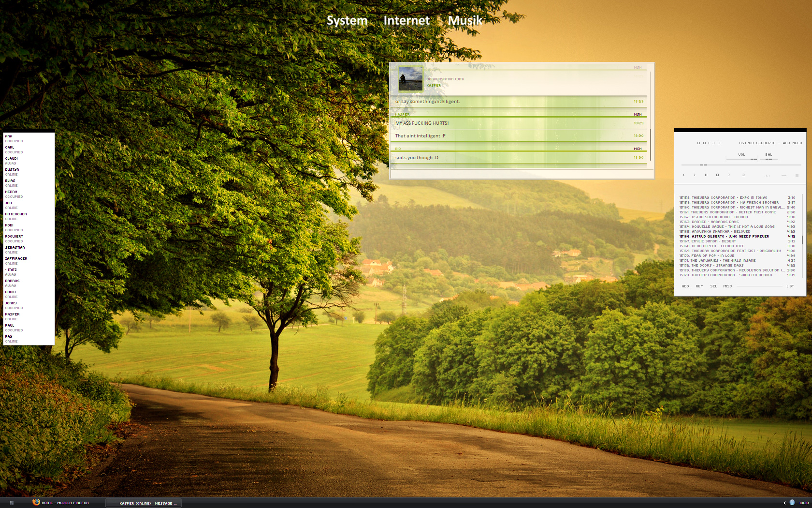This screenshot has width=812, height=508.
Task: Open the Internet menu at top
Action: point(406,20)
